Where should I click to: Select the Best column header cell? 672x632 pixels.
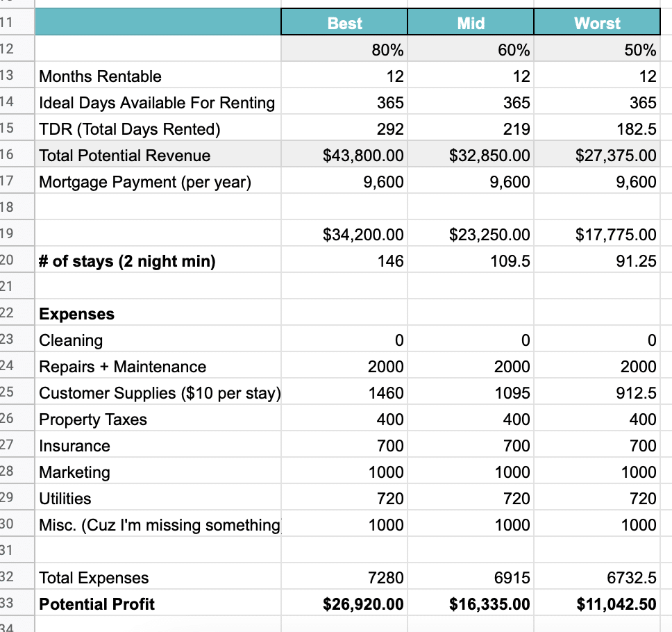point(344,22)
